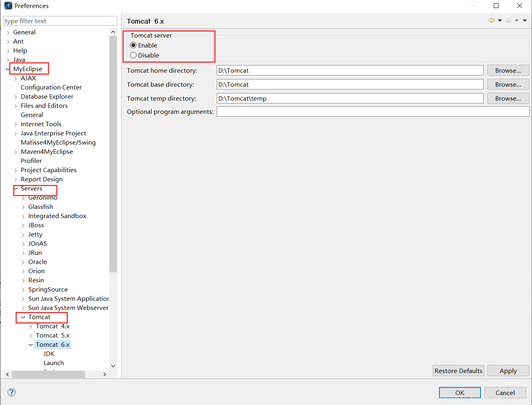The width and height of the screenshot is (532, 405).
Task: Select Maven4MyEclipse tree item
Action: click(x=47, y=151)
